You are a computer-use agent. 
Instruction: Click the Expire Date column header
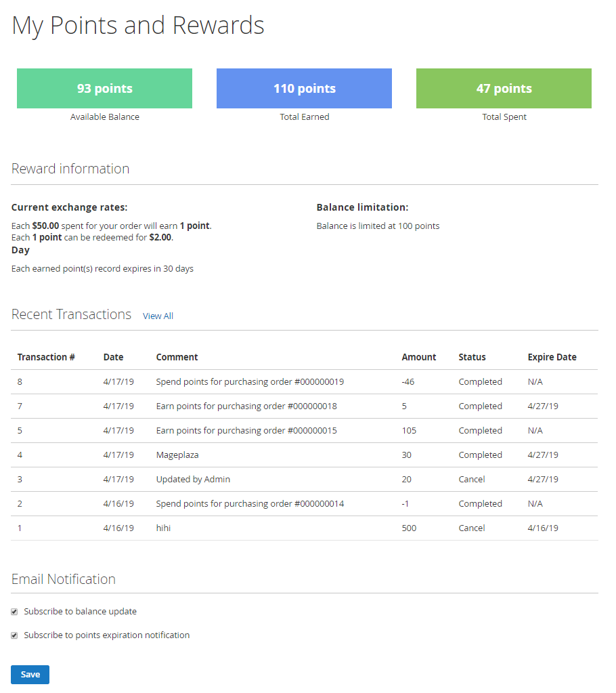tap(552, 357)
